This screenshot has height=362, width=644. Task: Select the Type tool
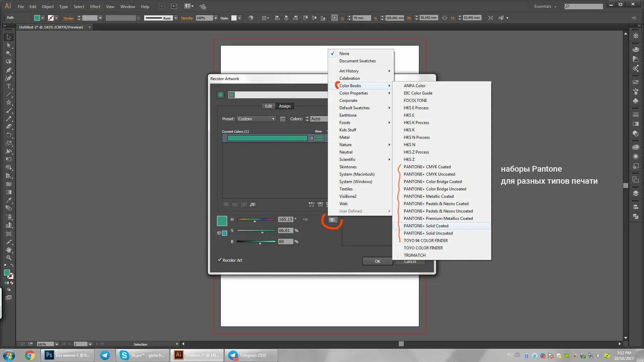pyautogui.click(x=9, y=86)
